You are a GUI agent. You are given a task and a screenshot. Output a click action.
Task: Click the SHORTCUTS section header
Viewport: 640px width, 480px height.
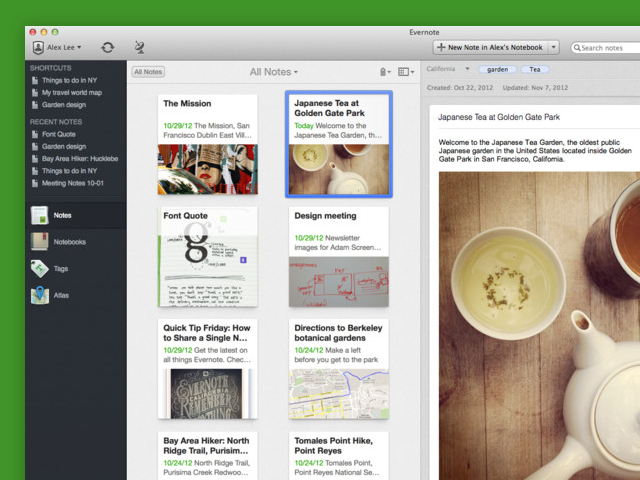(x=51, y=68)
